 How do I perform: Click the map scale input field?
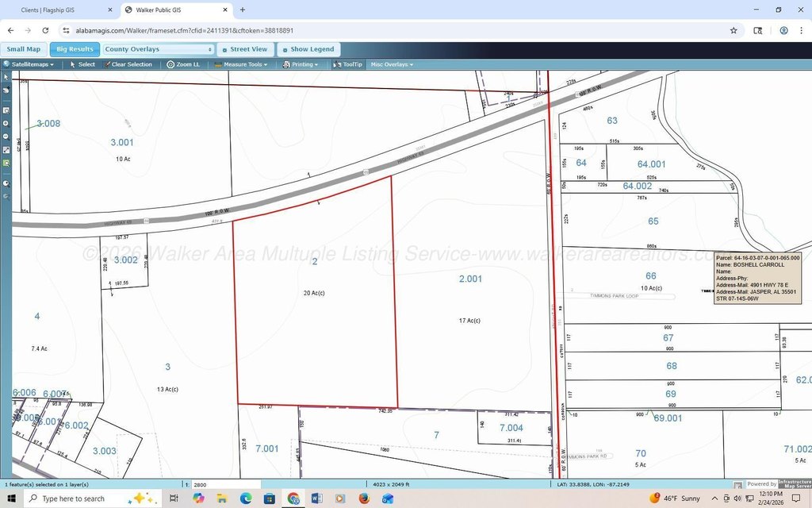(226, 485)
